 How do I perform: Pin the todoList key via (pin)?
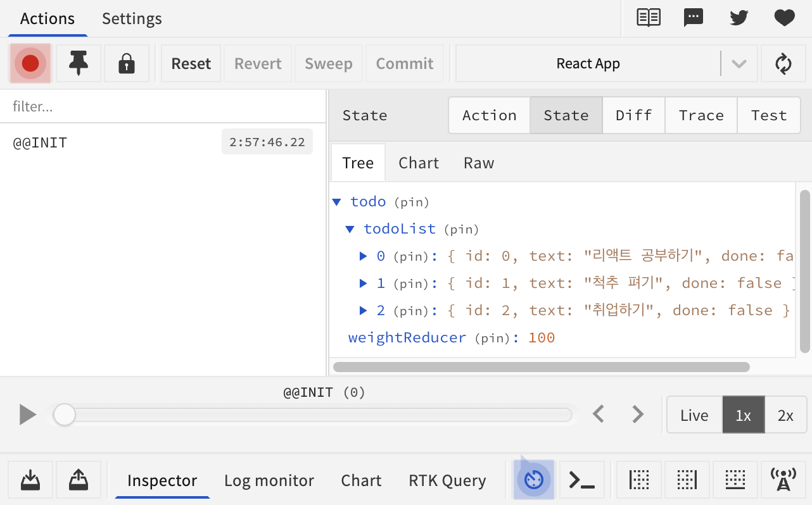462,230
